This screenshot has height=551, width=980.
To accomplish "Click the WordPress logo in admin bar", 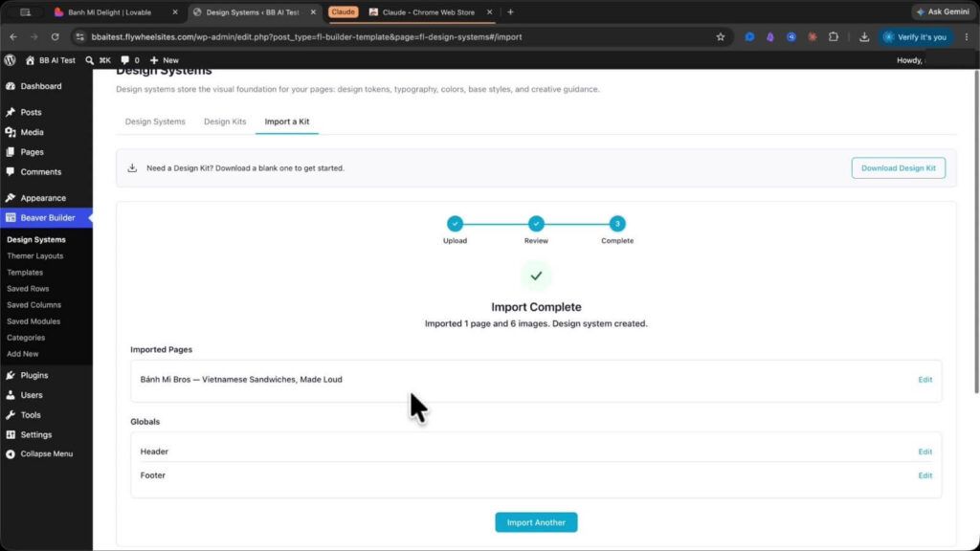I will 10,60.
